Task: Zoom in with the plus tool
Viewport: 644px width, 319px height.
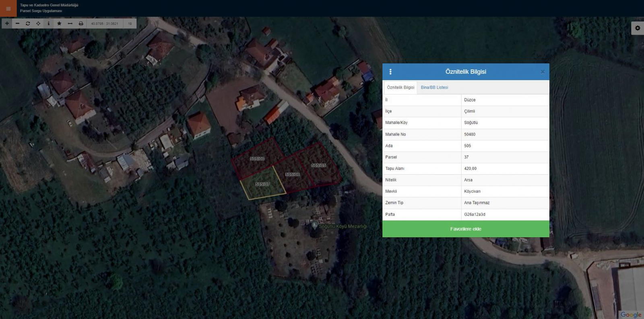Action: point(7,23)
